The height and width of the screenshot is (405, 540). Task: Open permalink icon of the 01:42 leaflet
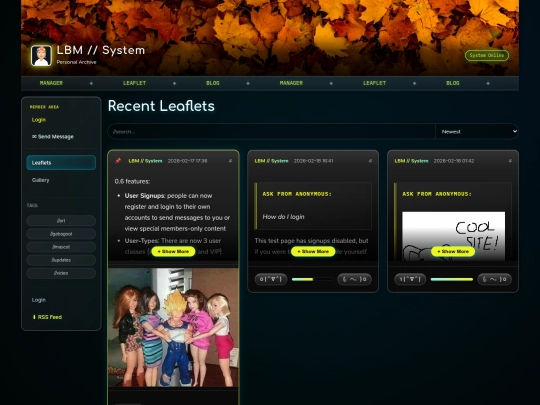(510, 161)
